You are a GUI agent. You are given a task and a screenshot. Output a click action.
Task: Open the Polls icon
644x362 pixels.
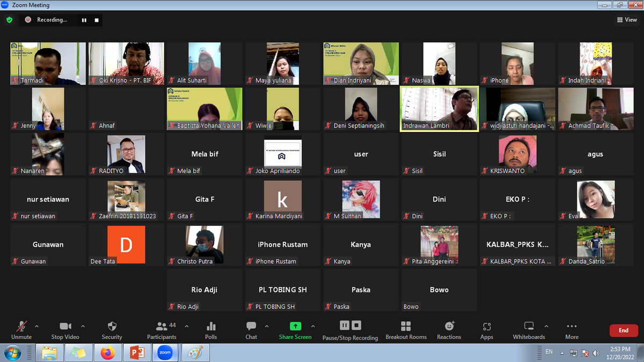click(x=211, y=330)
